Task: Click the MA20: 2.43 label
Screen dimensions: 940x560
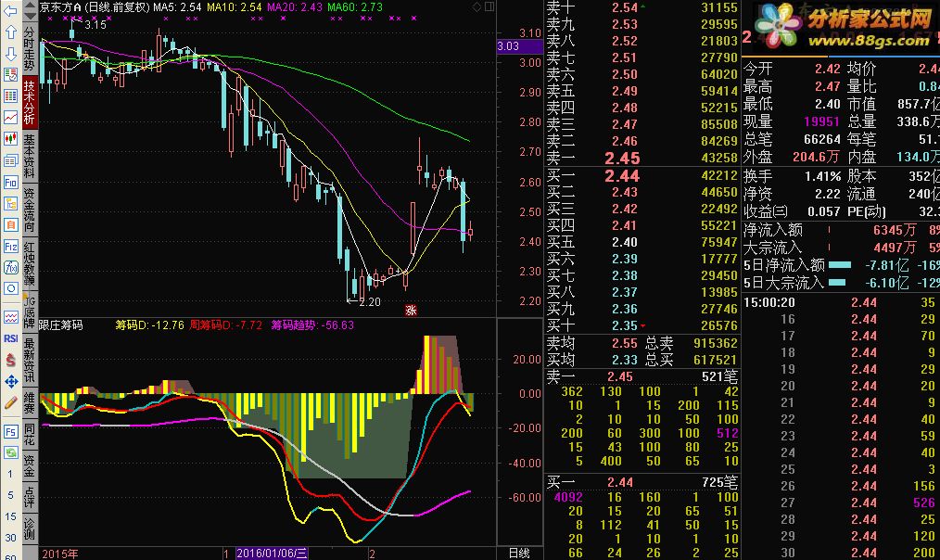Action: (x=295, y=7)
